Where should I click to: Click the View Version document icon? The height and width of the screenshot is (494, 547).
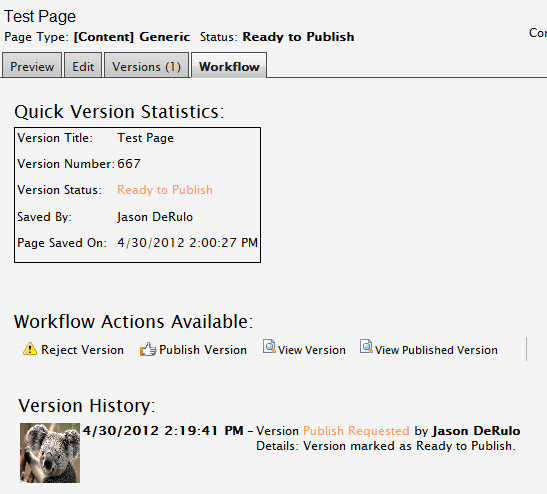pyautogui.click(x=269, y=346)
